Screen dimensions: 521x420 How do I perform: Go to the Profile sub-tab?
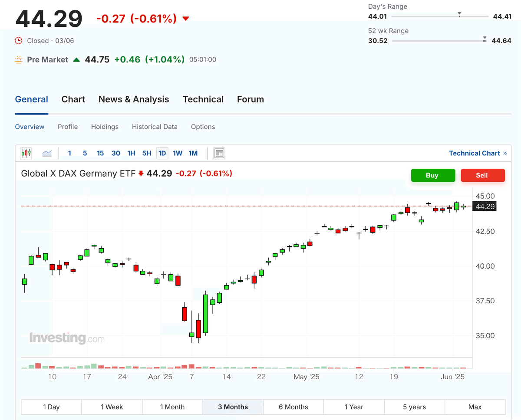(x=68, y=127)
